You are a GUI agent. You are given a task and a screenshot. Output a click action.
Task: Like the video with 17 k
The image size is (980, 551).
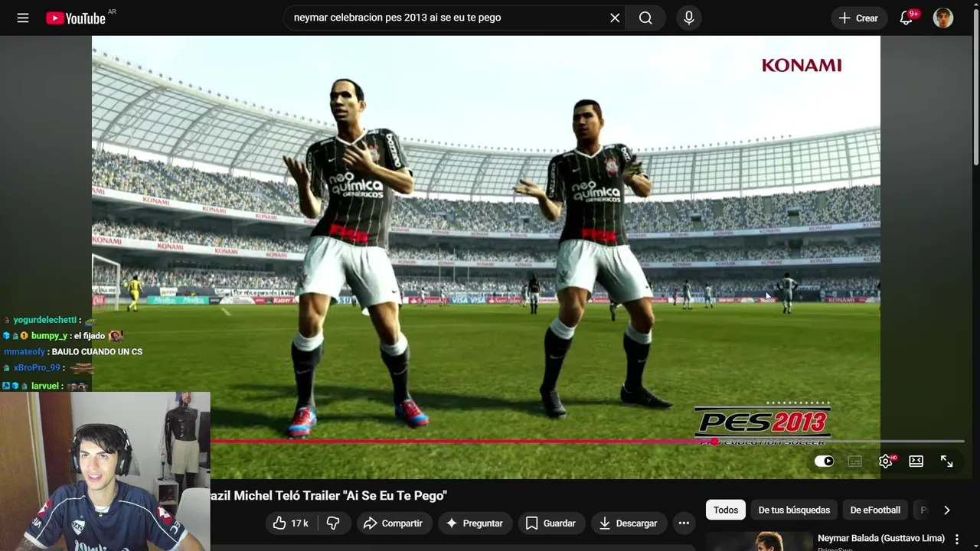tap(290, 523)
